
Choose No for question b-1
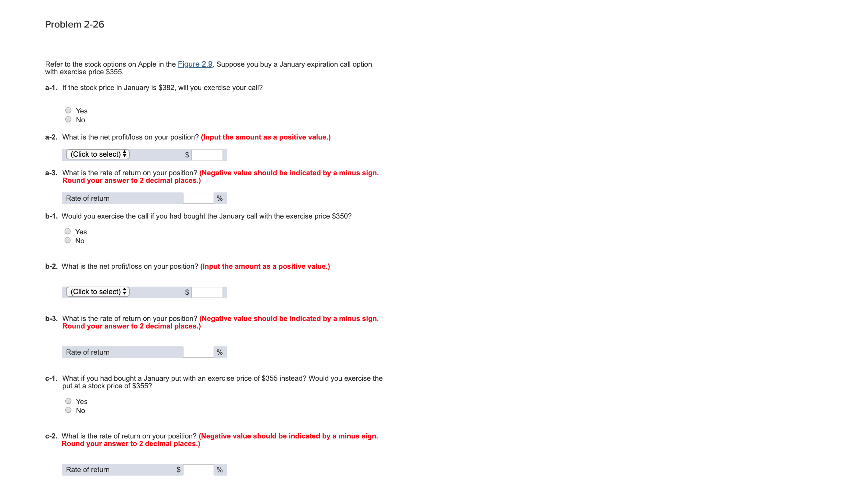[x=68, y=240]
